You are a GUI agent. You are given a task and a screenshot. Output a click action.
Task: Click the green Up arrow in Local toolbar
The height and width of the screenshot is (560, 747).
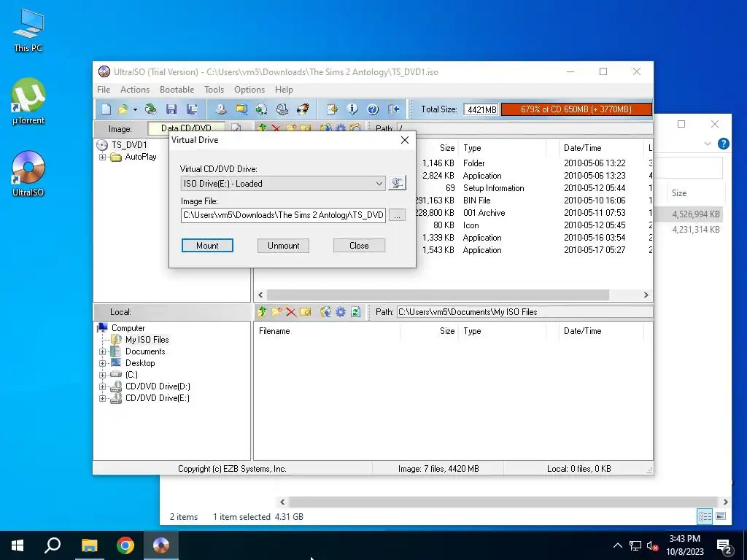(x=262, y=312)
